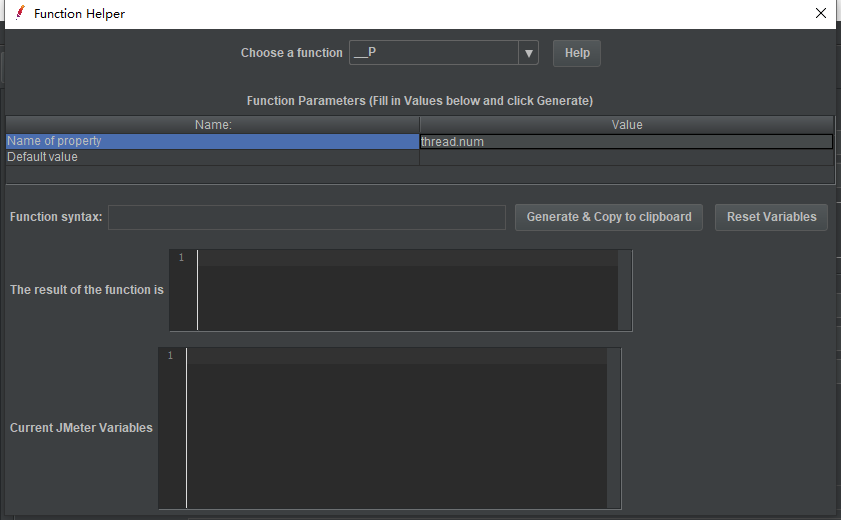Click the JMeter feather icon in title bar
Screen dimensions: 841x520
(x=20, y=13)
